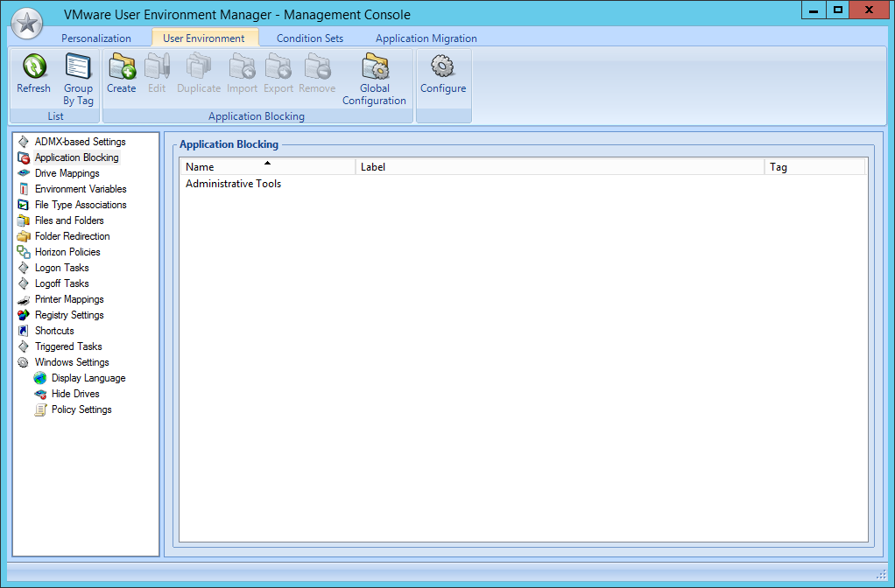Select Triggered Tasks in the tree
895x588 pixels.
[68, 346]
